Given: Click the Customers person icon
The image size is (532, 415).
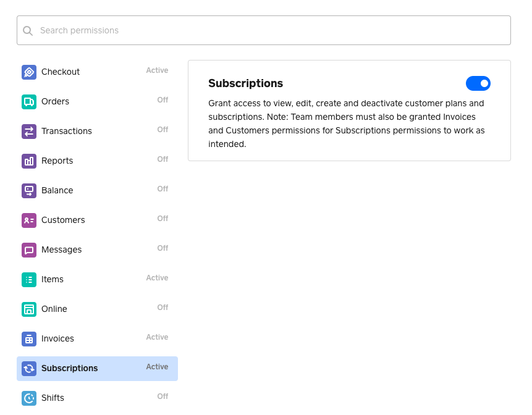Looking at the screenshot, I should coord(29,220).
